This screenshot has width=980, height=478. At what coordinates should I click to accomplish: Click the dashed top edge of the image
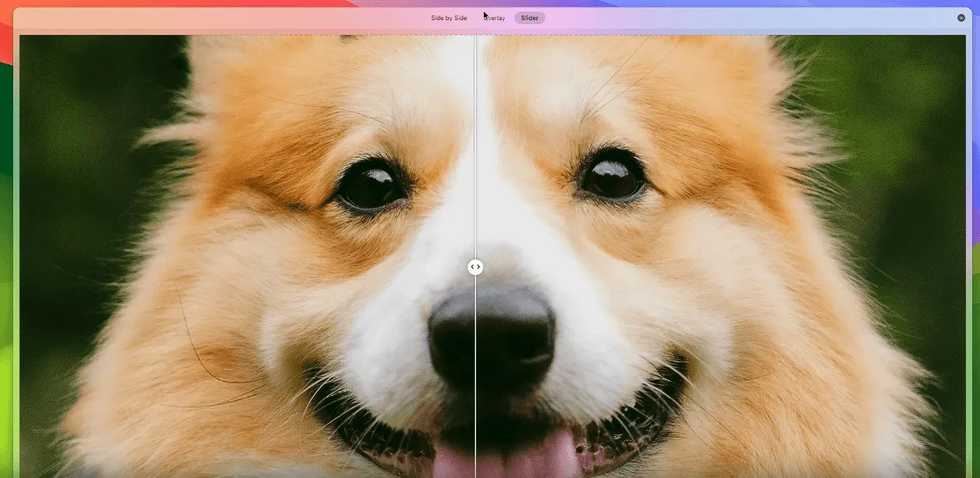(492, 35)
